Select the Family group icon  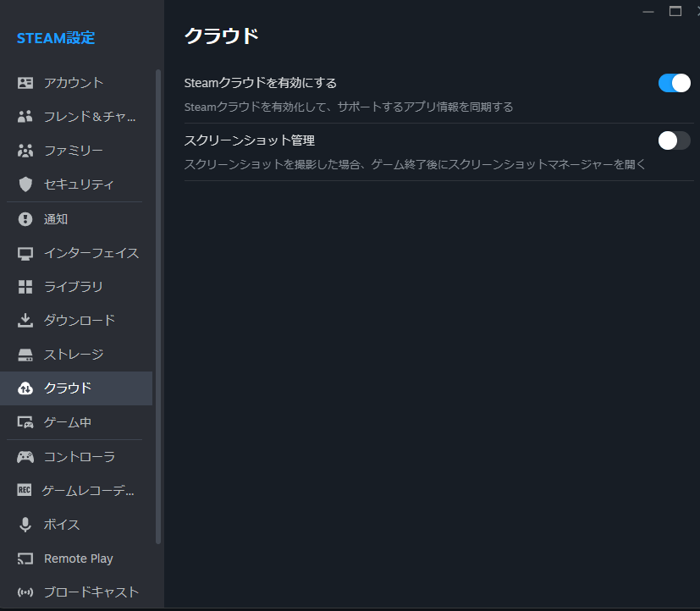pos(25,151)
